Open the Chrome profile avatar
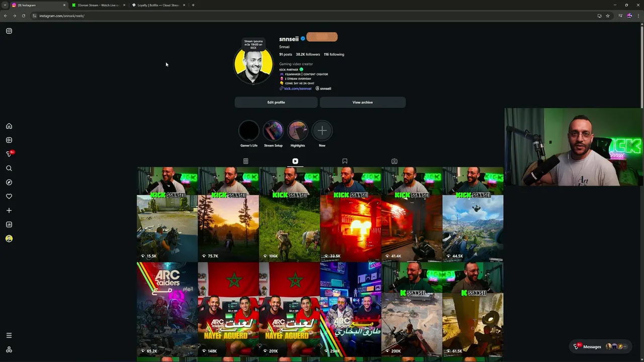644x362 pixels. 629,16
